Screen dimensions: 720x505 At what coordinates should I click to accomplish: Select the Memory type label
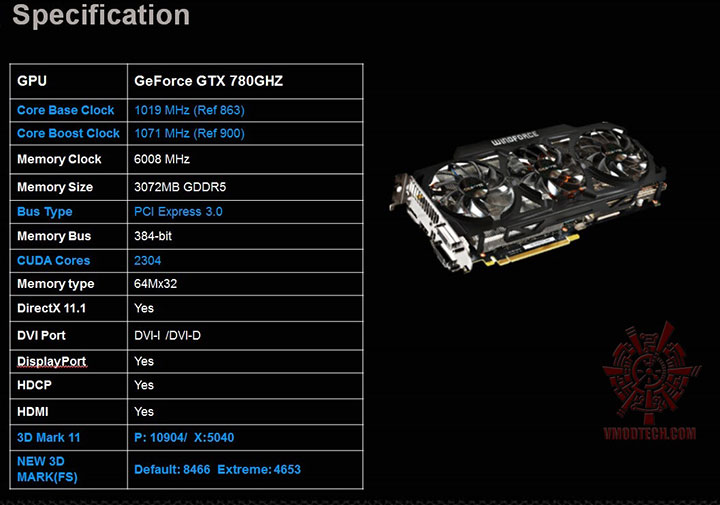[x=56, y=284]
